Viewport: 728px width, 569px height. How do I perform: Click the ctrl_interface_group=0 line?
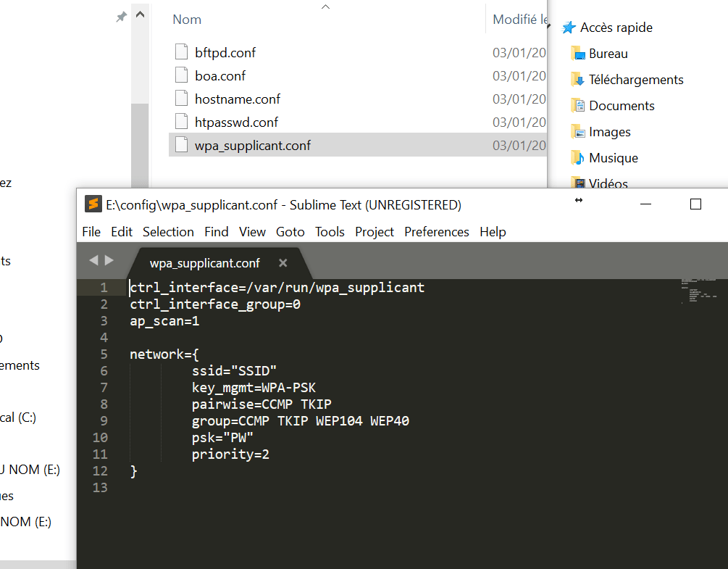click(x=215, y=304)
